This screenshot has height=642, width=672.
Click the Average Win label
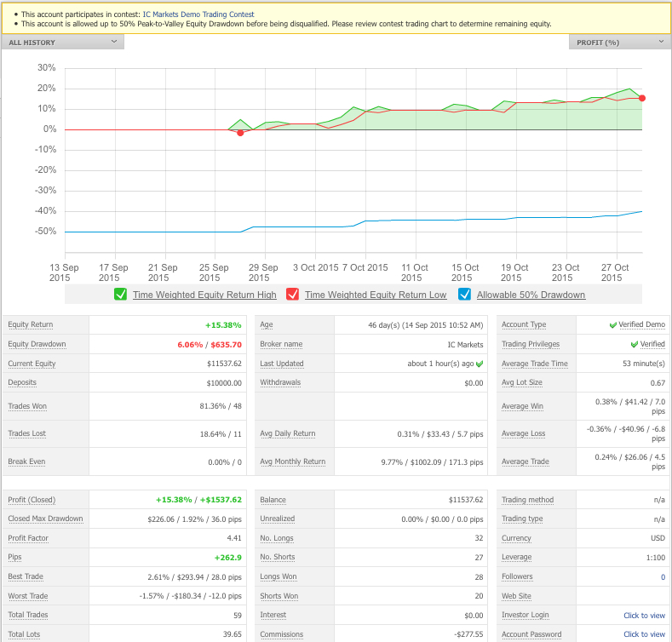click(522, 406)
